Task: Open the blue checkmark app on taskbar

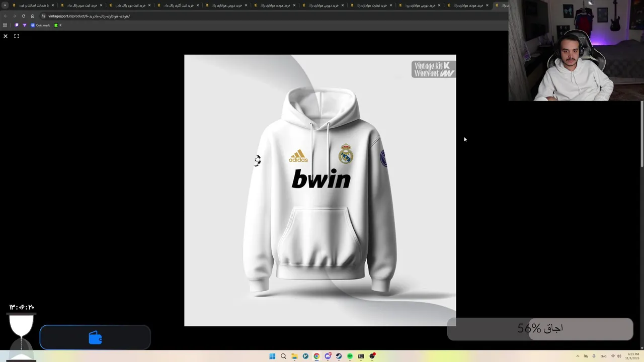Action: pos(305,356)
